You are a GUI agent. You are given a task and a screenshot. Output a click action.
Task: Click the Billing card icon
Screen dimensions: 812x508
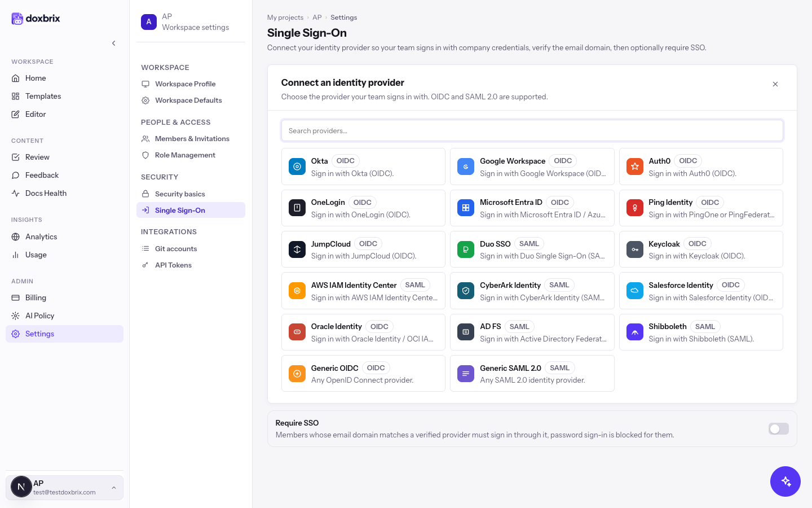pos(16,297)
